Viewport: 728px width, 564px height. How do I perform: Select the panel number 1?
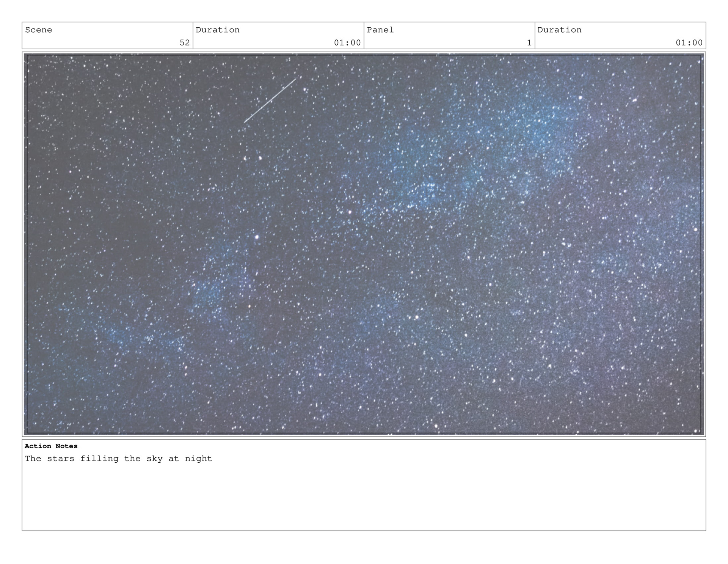(x=529, y=43)
